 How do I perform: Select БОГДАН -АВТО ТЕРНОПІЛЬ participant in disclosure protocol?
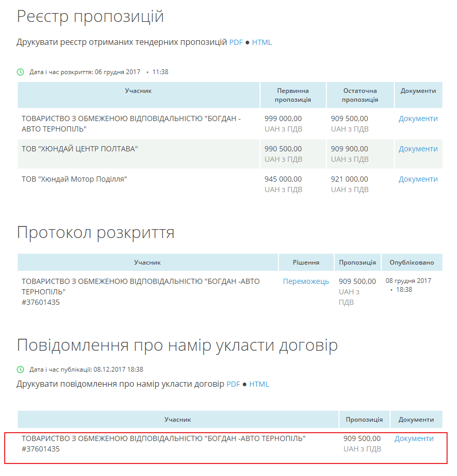click(x=140, y=287)
